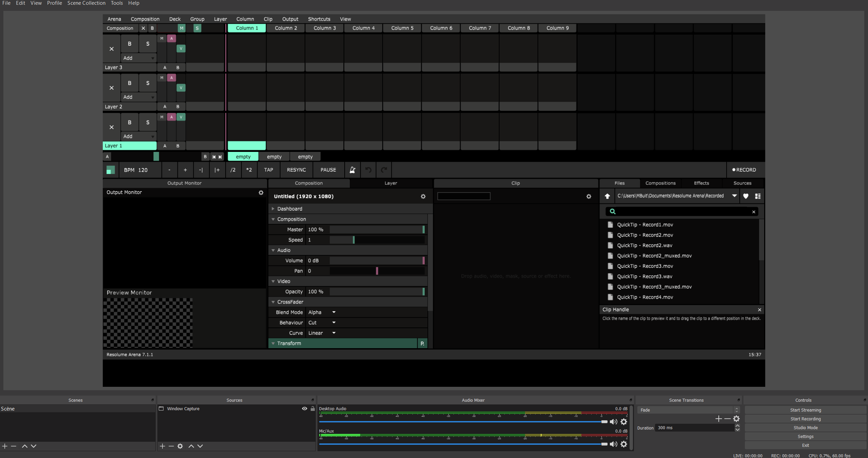
Task: Toggle the Solo S button on Layer 1
Action: (147, 122)
